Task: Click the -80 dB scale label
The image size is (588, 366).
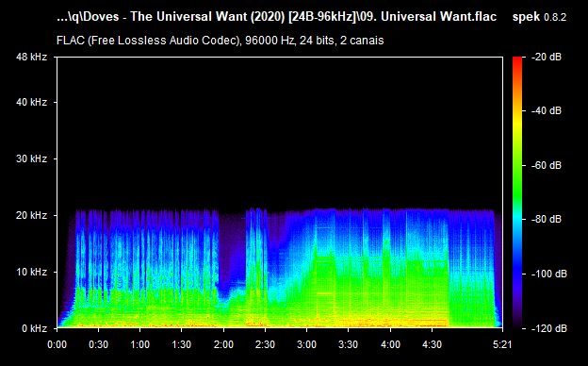Action: 547,219
